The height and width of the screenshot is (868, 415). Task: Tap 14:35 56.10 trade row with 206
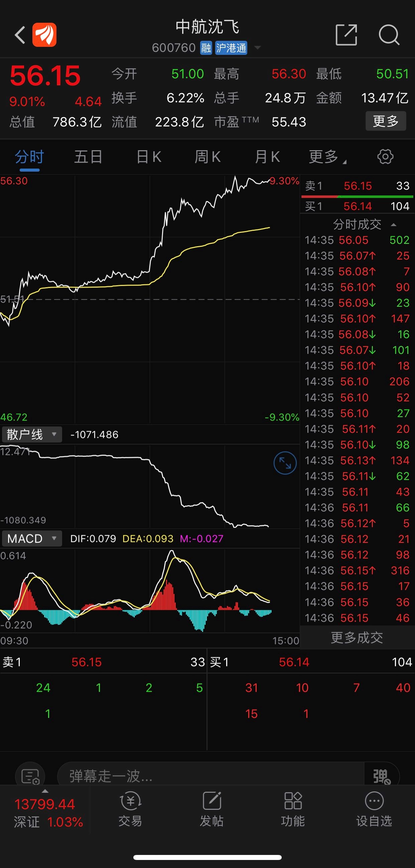tap(357, 381)
